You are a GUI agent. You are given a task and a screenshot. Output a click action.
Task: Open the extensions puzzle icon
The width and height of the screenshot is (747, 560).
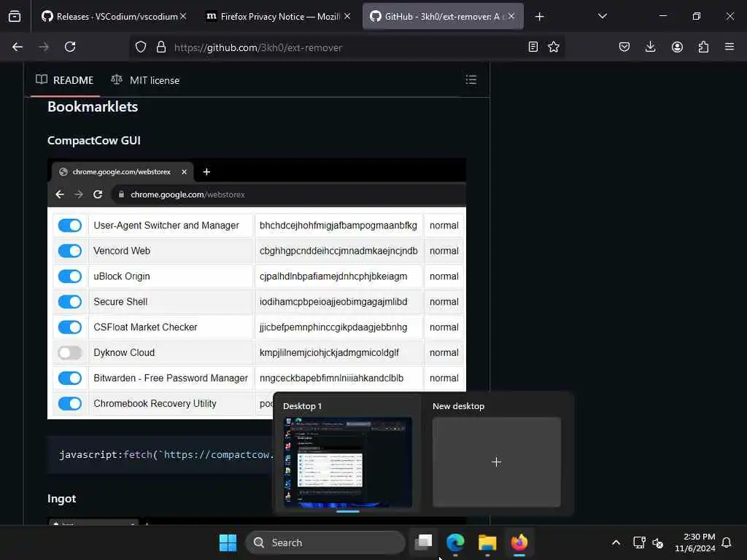(x=703, y=47)
